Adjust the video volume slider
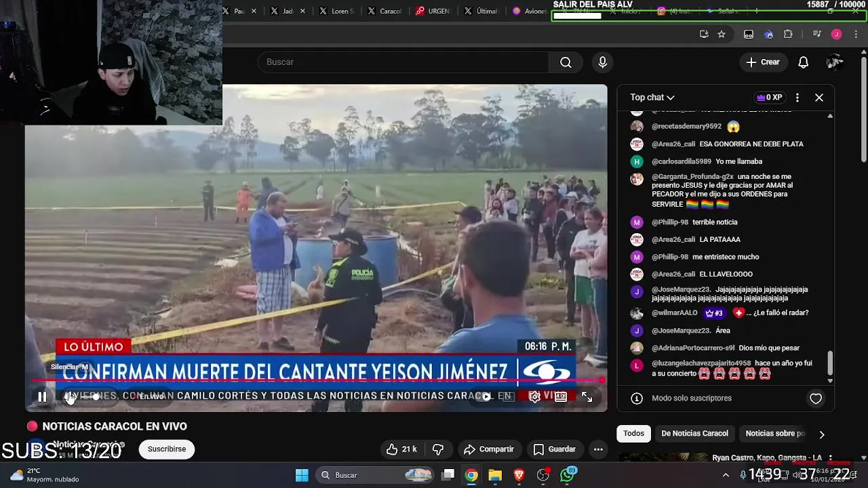This screenshot has width=868, height=488. pos(95,397)
